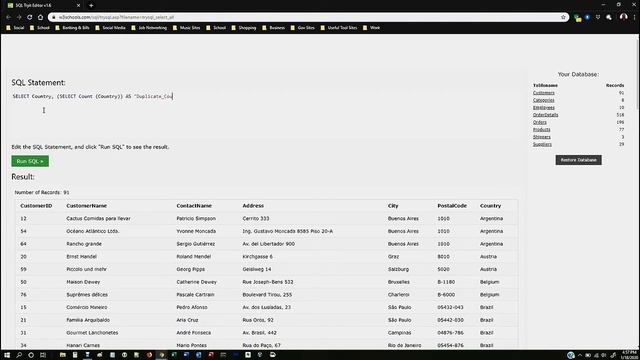Click the PostalCode column header
Viewport: 640px width, 360px height.
point(452,206)
